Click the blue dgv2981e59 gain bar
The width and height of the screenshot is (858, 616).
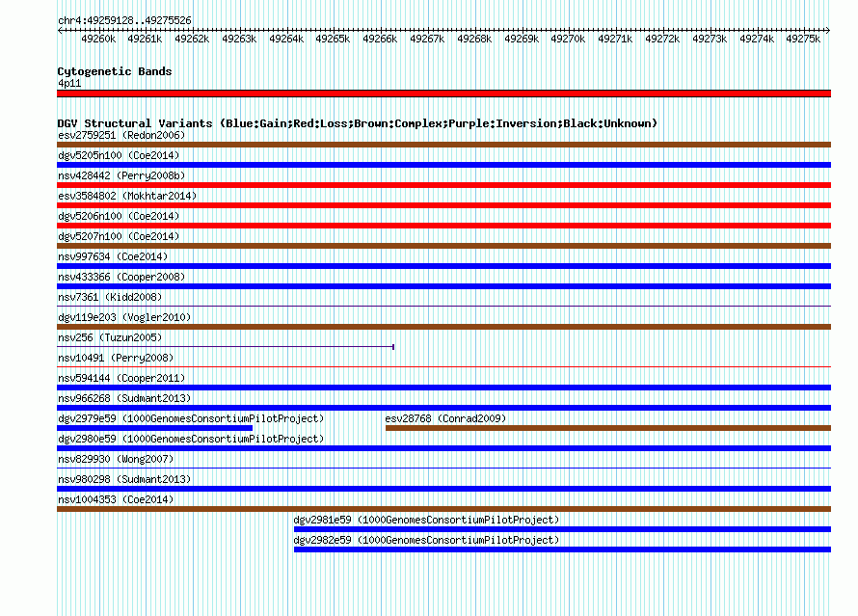pos(562,529)
